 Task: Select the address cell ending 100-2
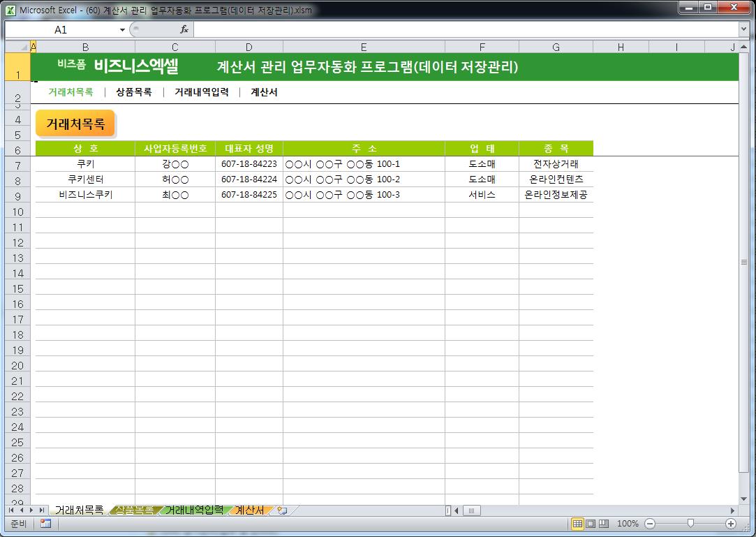(x=364, y=179)
